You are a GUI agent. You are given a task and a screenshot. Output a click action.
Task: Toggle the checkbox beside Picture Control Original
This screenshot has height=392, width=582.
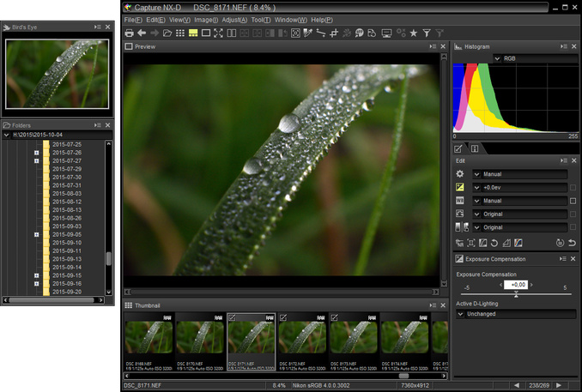[573, 214]
